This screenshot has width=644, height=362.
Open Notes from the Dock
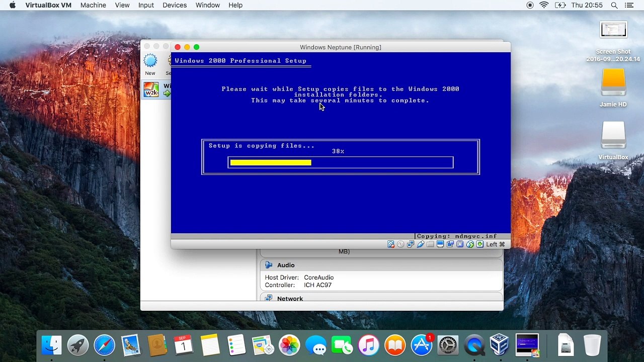click(x=210, y=345)
